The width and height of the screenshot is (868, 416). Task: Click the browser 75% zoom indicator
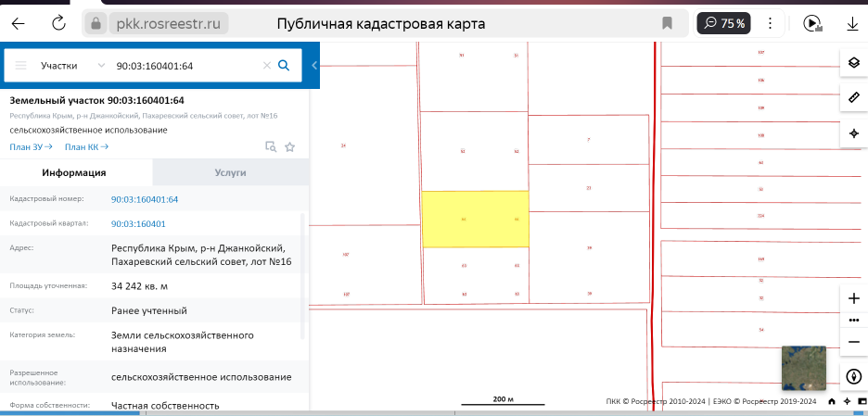click(x=724, y=23)
